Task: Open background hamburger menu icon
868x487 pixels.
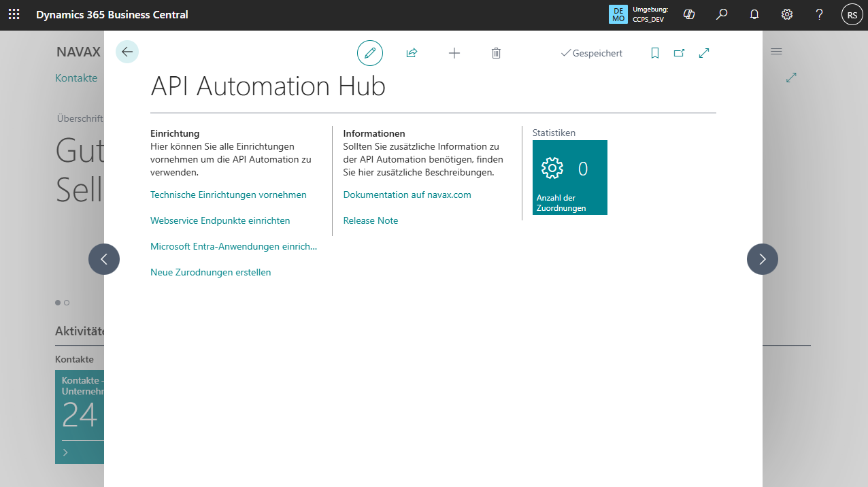Action: pyautogui.click(x=776, y=52)
